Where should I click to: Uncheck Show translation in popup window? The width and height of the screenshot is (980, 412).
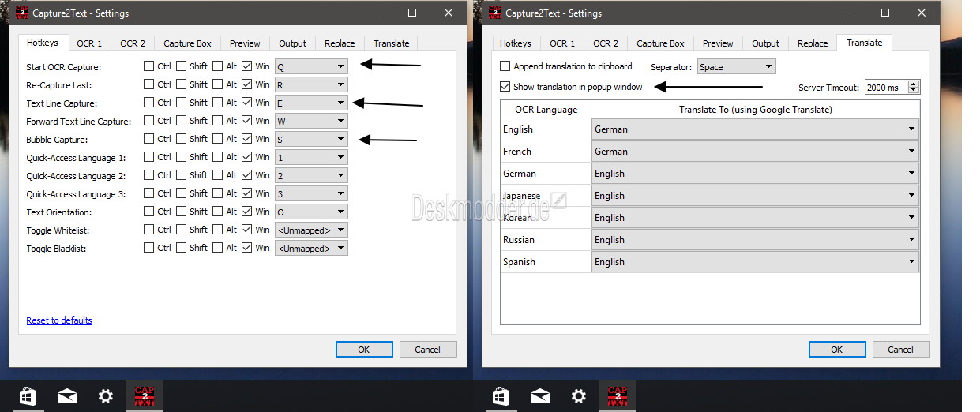tap(505, 87)
